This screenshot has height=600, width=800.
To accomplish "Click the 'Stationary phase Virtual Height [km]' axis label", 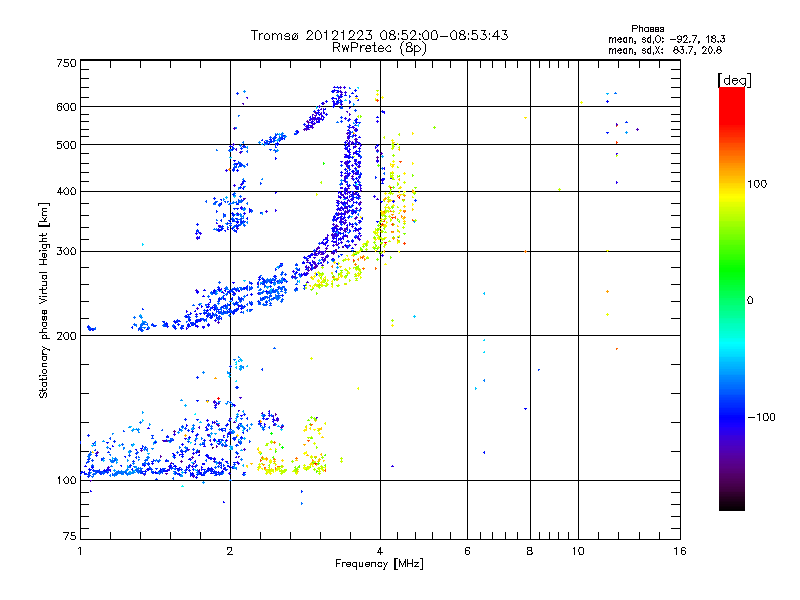I will click(x=44, y=300).
